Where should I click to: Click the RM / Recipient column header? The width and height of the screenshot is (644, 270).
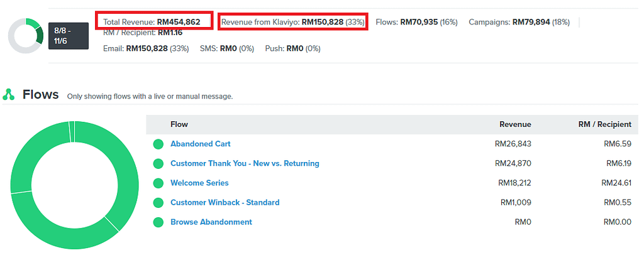pyautogui.click(x=606, y=124)
